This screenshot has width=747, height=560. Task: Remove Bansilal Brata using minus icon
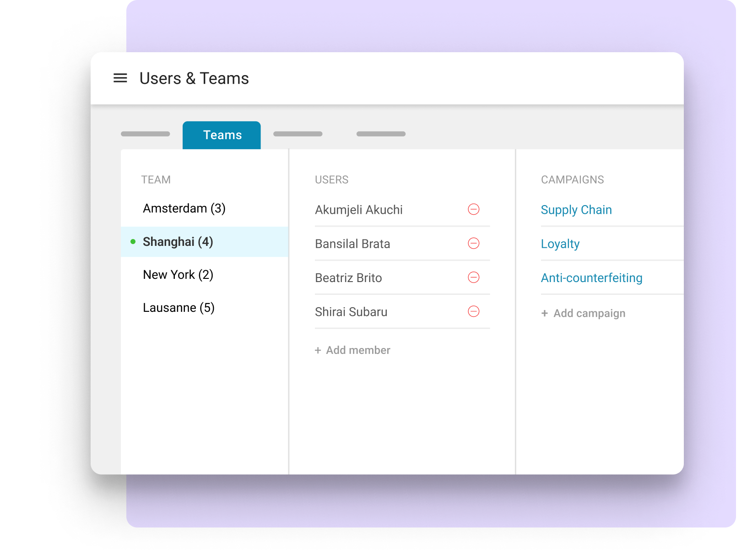[473, 243]
